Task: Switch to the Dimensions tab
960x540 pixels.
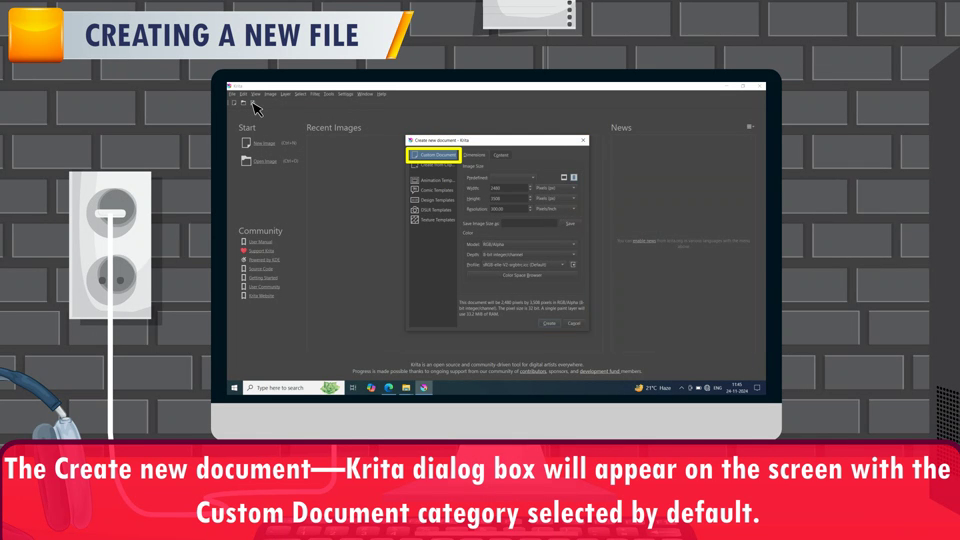Action: pyautogui.click(x=474, y=155)
